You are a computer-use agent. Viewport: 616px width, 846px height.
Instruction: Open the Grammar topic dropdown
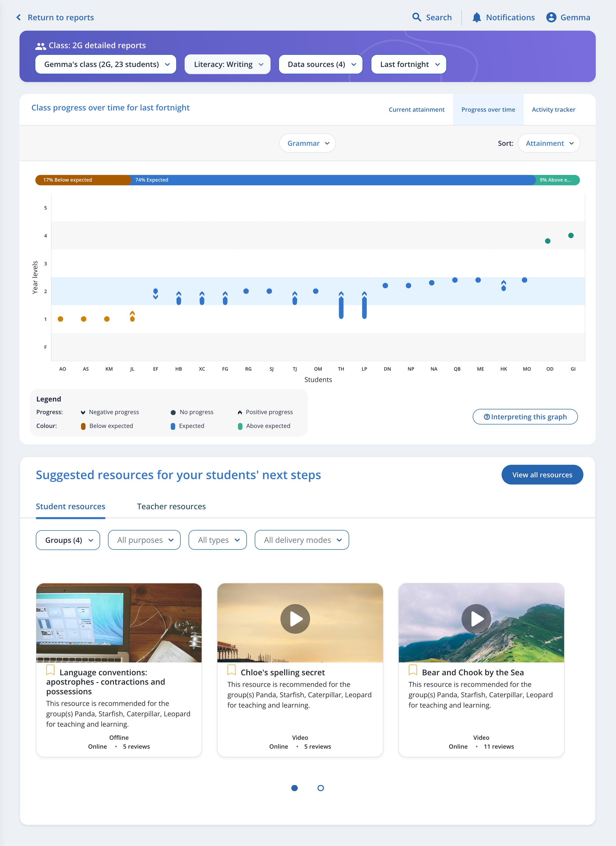click(x=307, y=143)
